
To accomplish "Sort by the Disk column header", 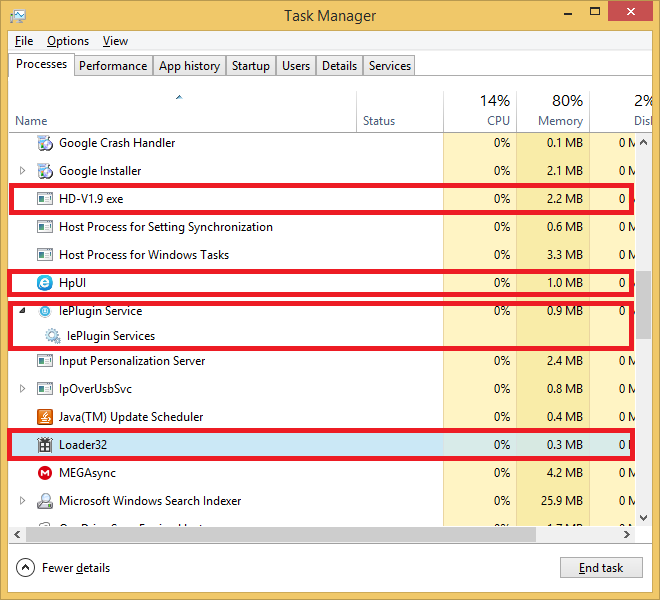I will (x=621, y=112).
